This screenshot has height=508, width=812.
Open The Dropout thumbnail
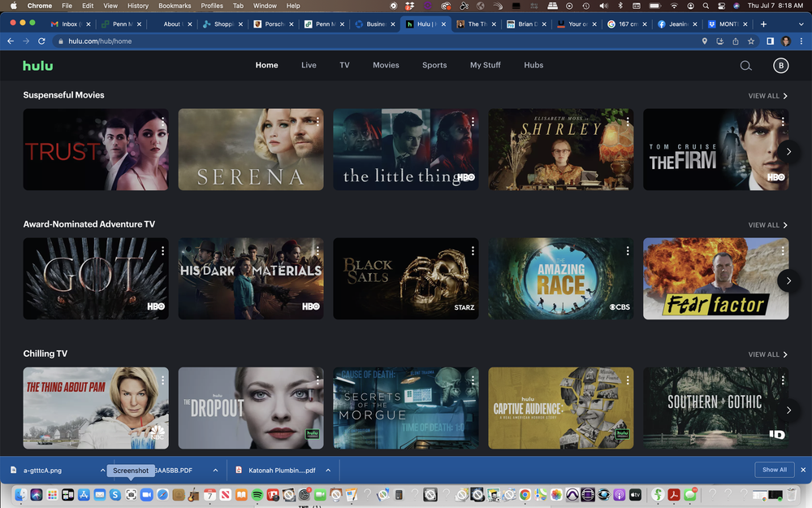[x=251, y=408]
